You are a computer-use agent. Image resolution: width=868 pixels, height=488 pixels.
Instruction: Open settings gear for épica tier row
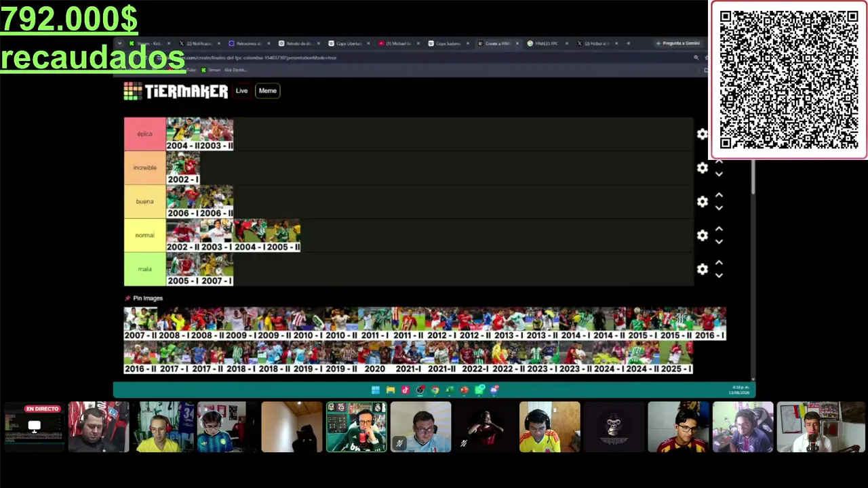(702, 134)
